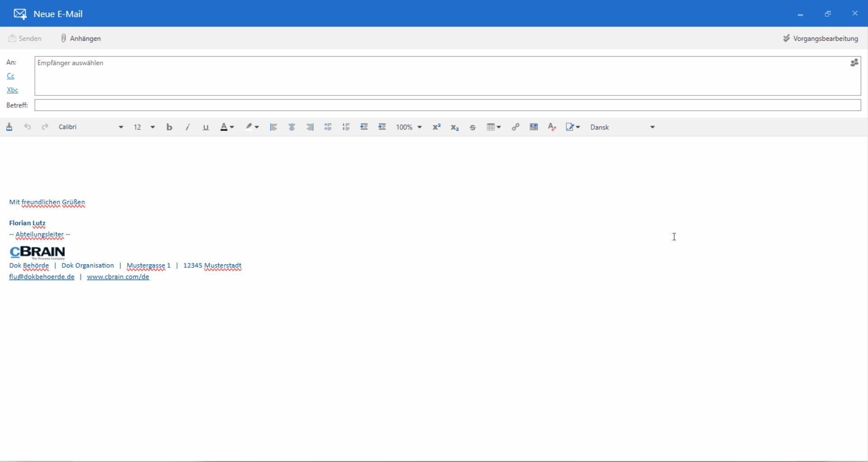This screenshot has height=462, width=868.
Task: Open the font family dropdown
Action: coord(90,127)
